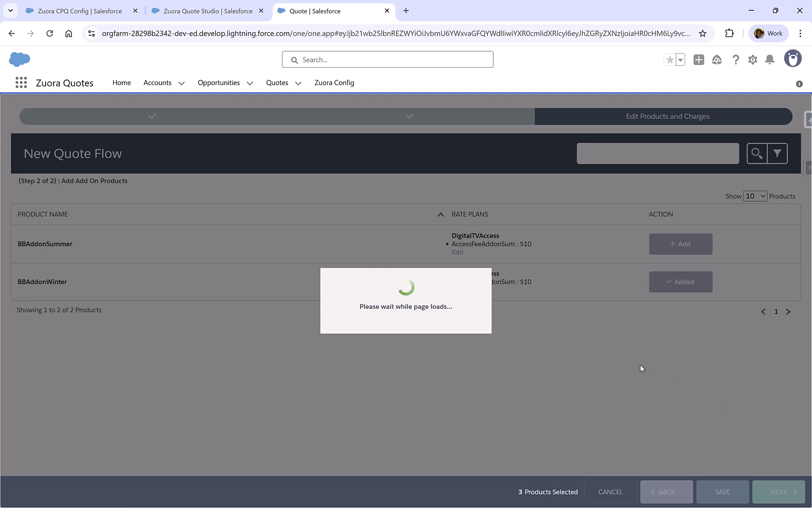
Task: Add the BBAddonSummer product
Action: (680, 244)
